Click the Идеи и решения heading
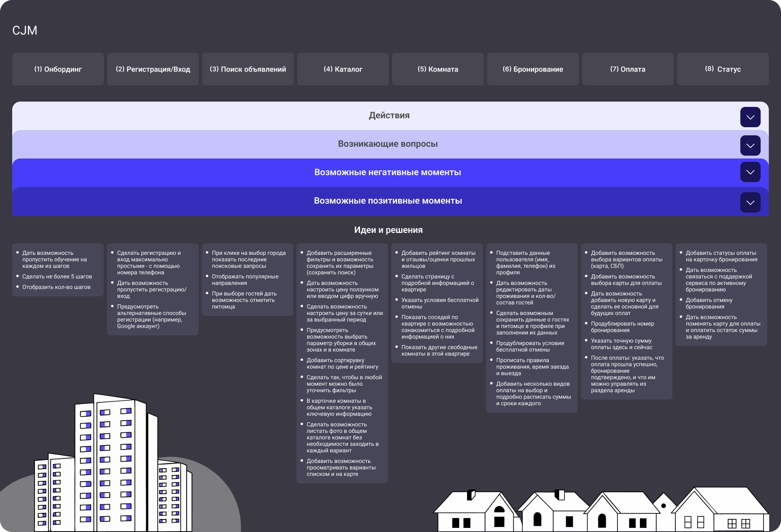The width and height of the screenshot is (781, 532). 388,230
